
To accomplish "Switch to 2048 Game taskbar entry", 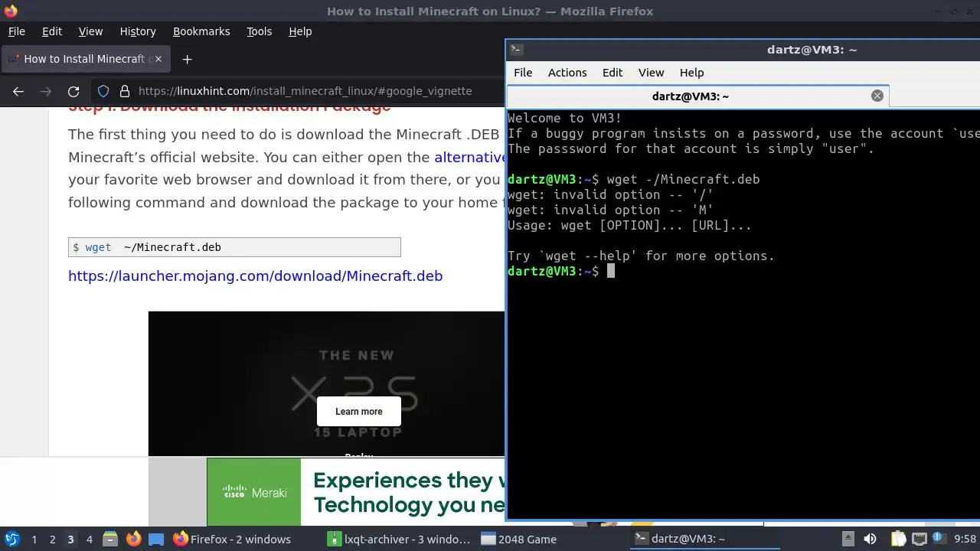I will pos(518,540).
